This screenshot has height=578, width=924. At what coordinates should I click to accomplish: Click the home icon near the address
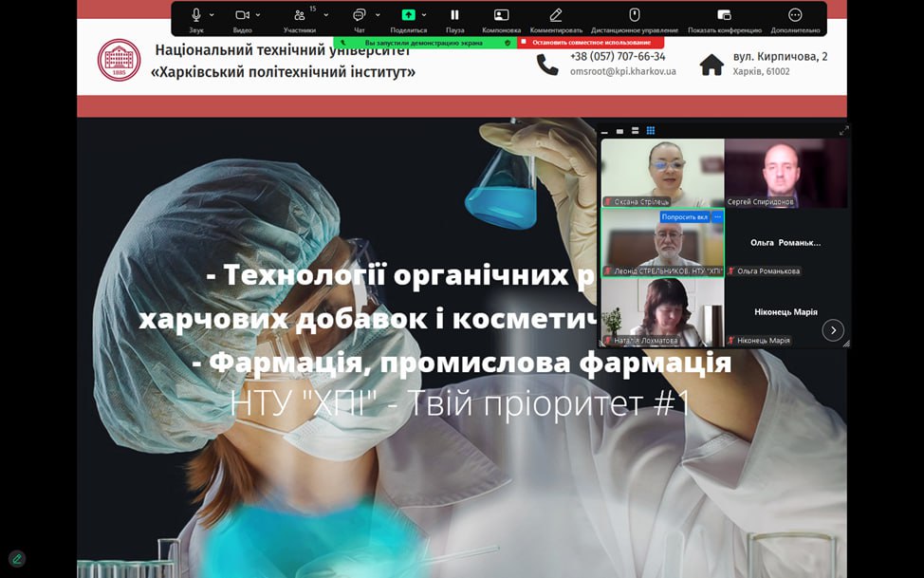click(711, 65)
